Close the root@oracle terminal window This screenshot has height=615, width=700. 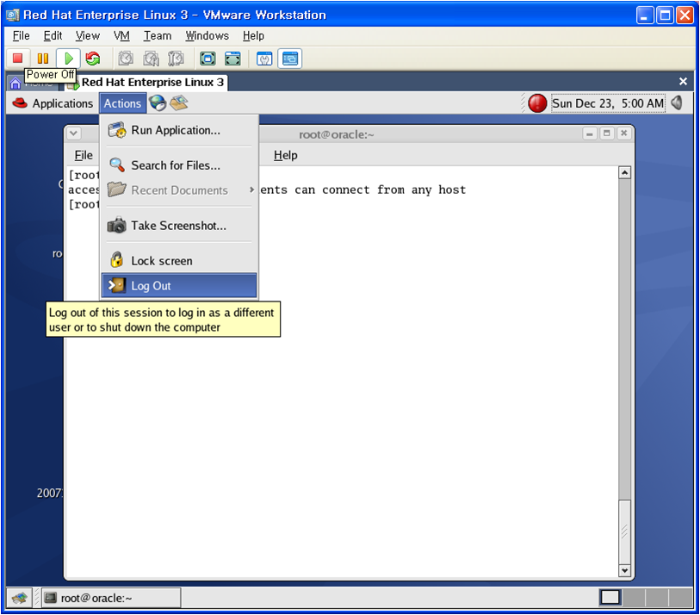pos(624,134)
